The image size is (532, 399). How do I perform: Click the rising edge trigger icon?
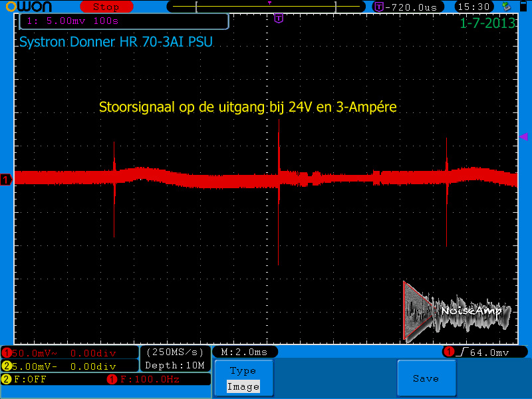click(462, 352)
